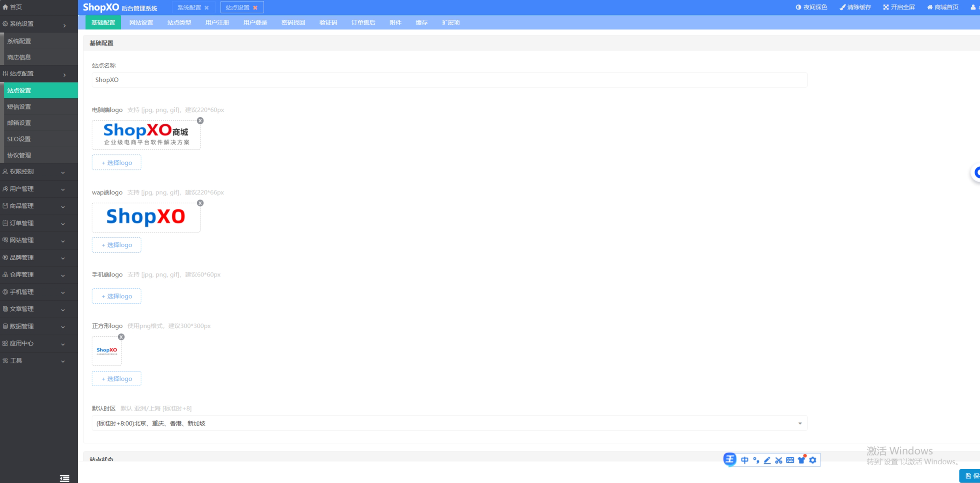980x483 pixels.
Task: Switch to the 订单售后 tab
Action: (x=363, y=23)
